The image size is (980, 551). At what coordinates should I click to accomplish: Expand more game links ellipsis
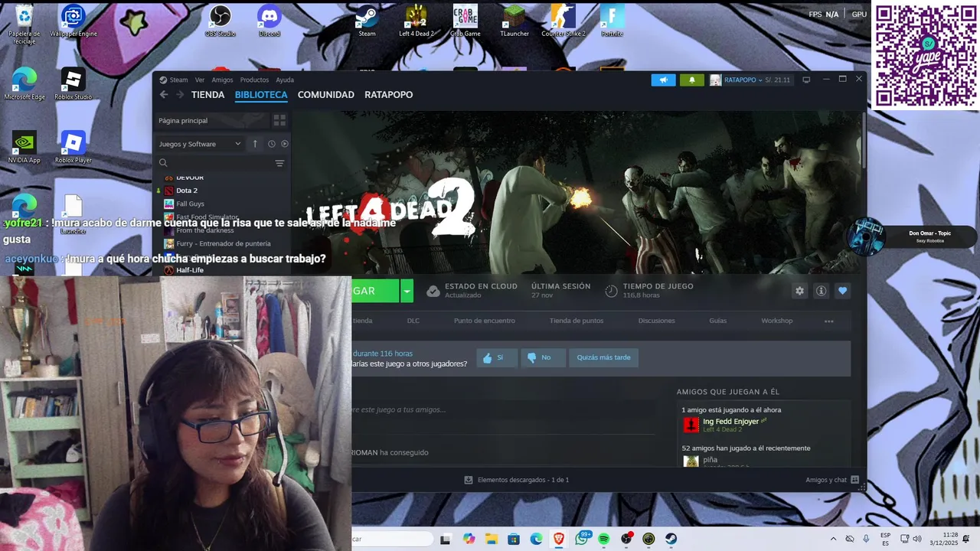pyautogui.click(x=828, y=321)
